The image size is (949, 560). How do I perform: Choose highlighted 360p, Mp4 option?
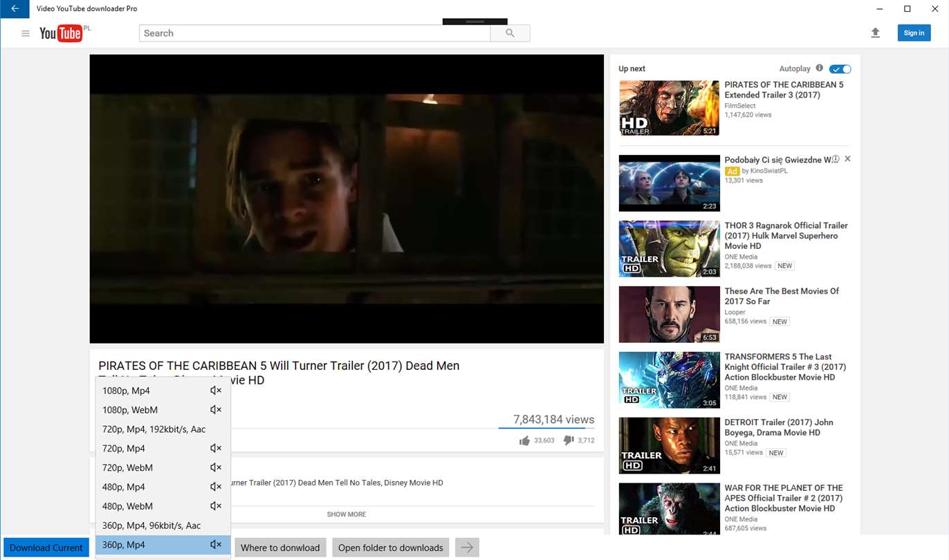(x=163, y=545)
